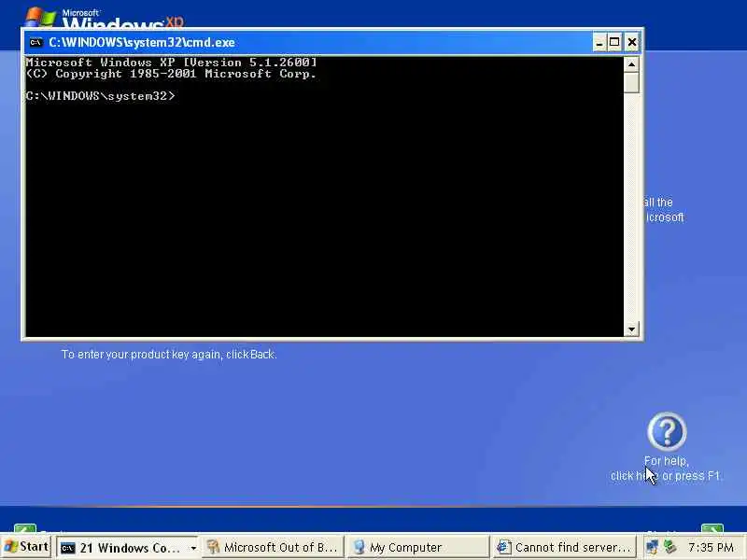Switch to My Computer taskbar window
This screenshot has height=560, width=747.
point(417,548)
